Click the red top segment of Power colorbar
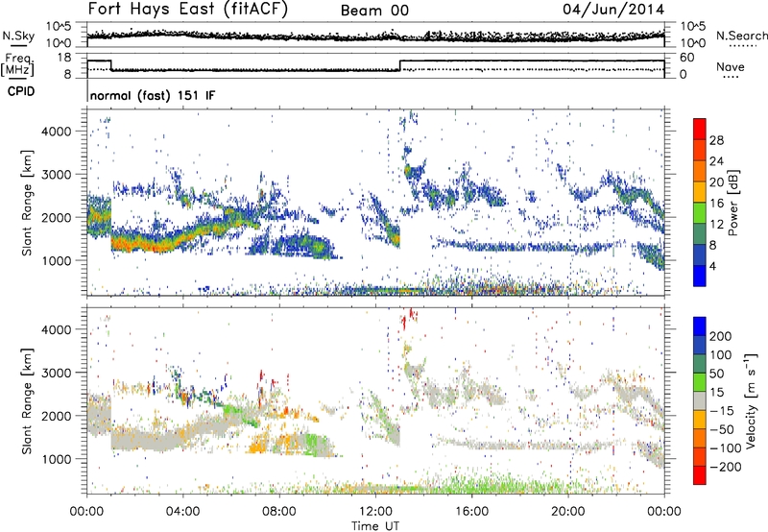This screenshot has width=768, height=532. click(x=700, y=129)
